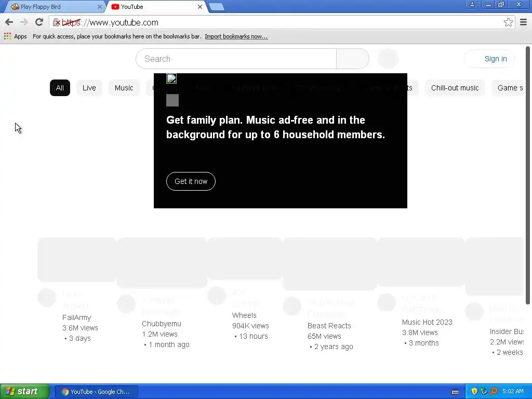Click Music Hot 2023 avatar circle
The image size is (532, 399).
click(387, 302)
